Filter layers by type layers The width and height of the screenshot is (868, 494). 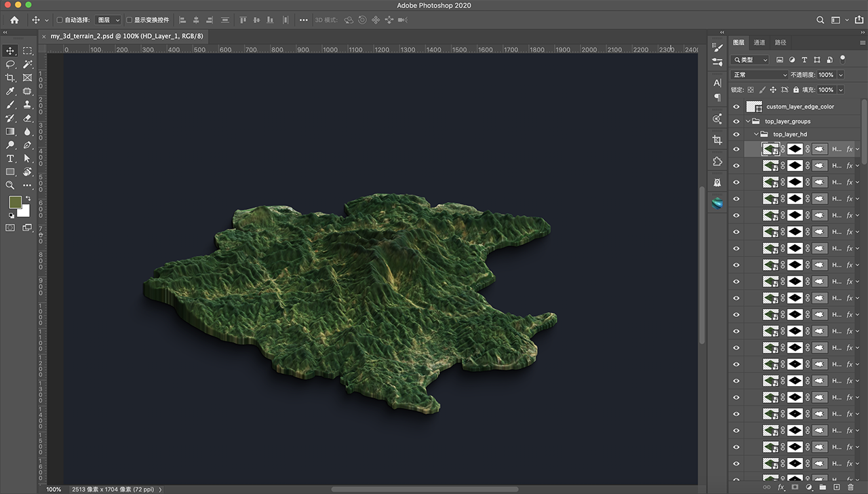[804, 60]
